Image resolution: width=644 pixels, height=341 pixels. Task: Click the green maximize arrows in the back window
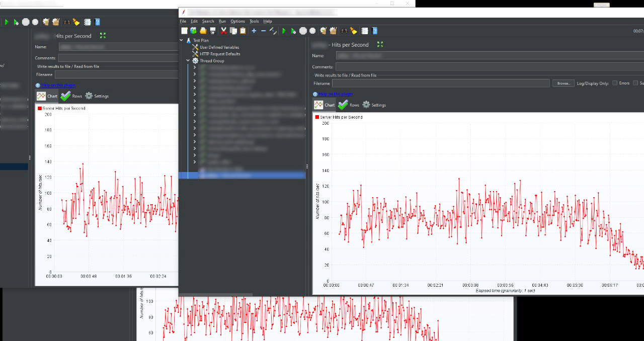103,36
